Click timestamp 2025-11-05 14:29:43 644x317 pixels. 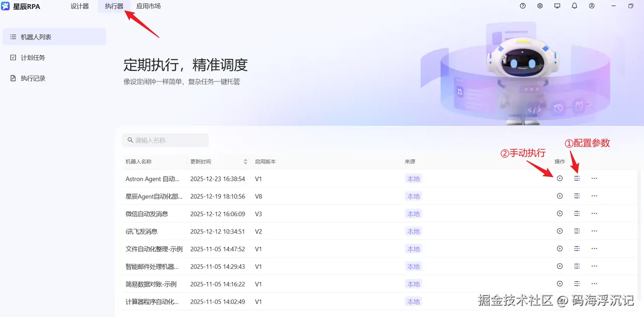coord(217,267)
